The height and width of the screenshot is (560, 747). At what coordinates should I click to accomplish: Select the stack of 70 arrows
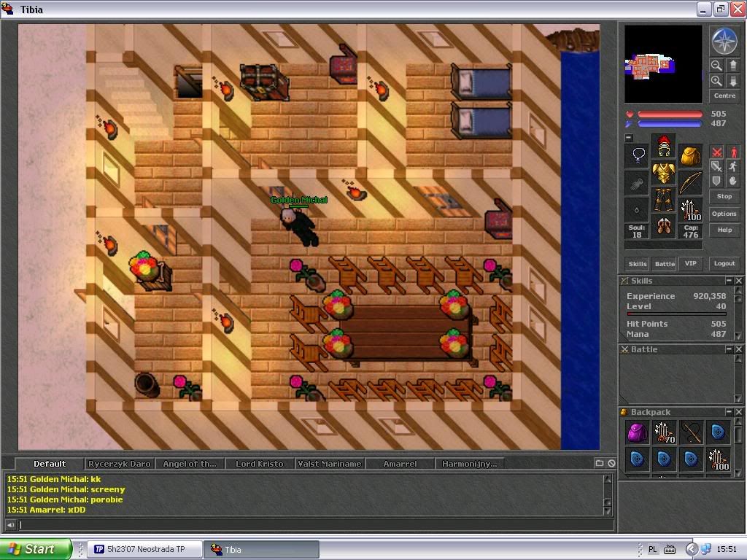click(x=664, y=432)
